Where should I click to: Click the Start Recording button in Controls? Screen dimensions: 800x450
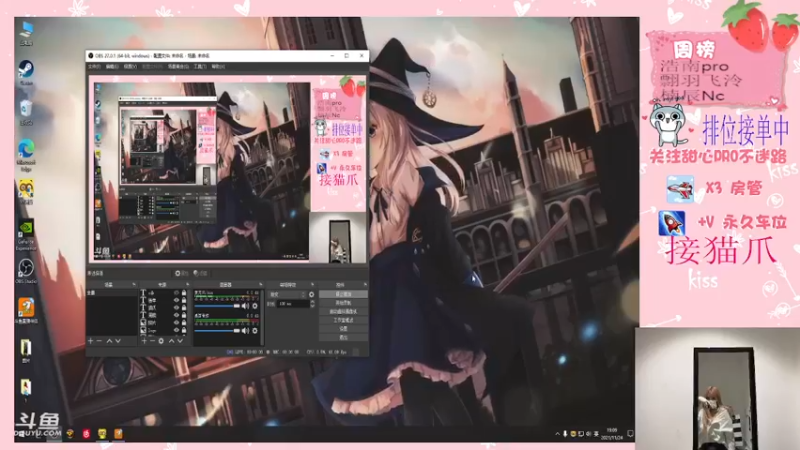pyautogui.click(x=343, y=303)
